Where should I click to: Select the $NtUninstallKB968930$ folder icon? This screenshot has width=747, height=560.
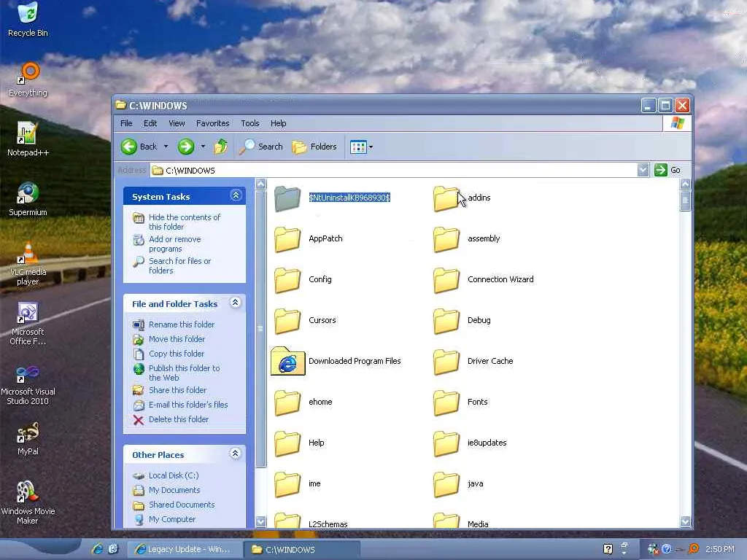tap(287, 198)
